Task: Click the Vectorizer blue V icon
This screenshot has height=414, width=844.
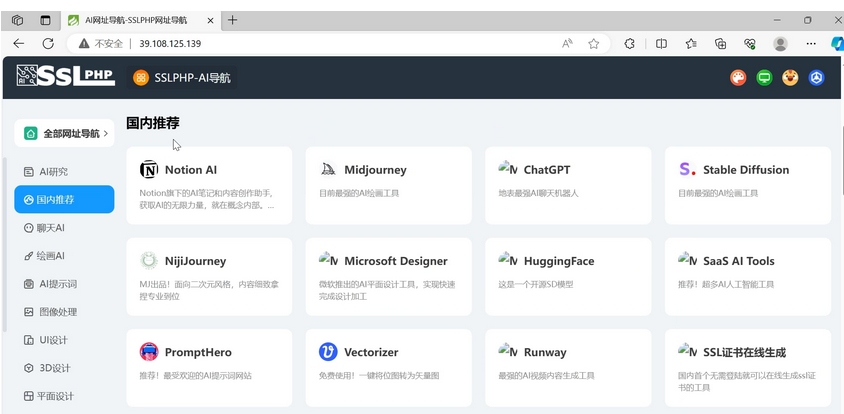Action: (x=328, y=352)
